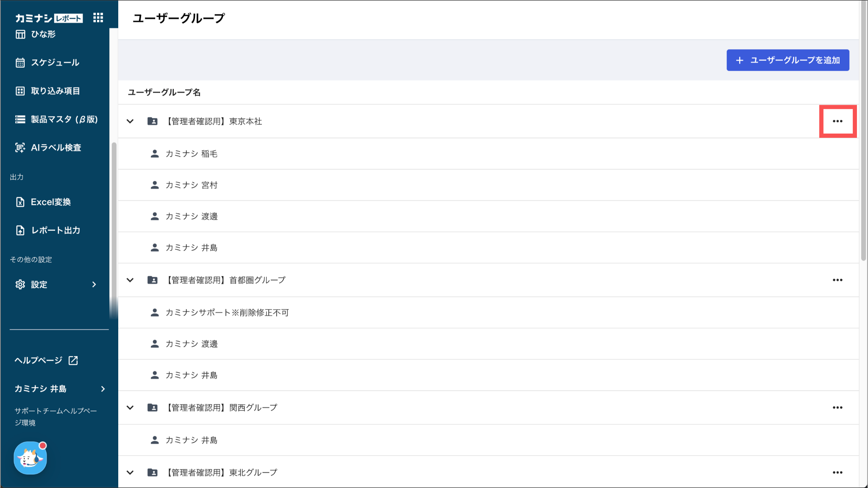
Task: Open the app launcher grid icon
Action: [x=98, y=17]
